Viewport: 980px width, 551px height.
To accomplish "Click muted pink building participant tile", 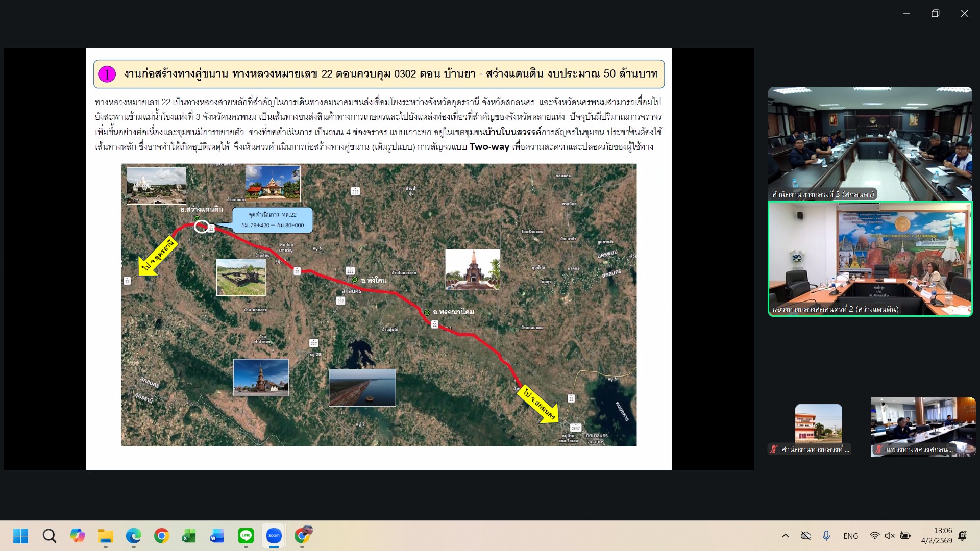I will pyautogui.click(x=818, y=424).
